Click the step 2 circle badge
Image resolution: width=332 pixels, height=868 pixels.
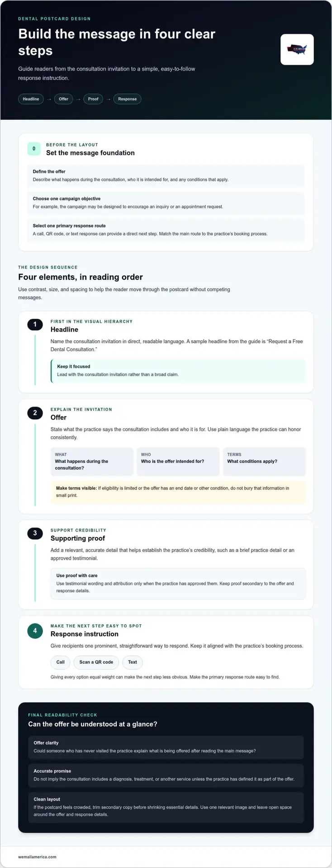[35, 413]
